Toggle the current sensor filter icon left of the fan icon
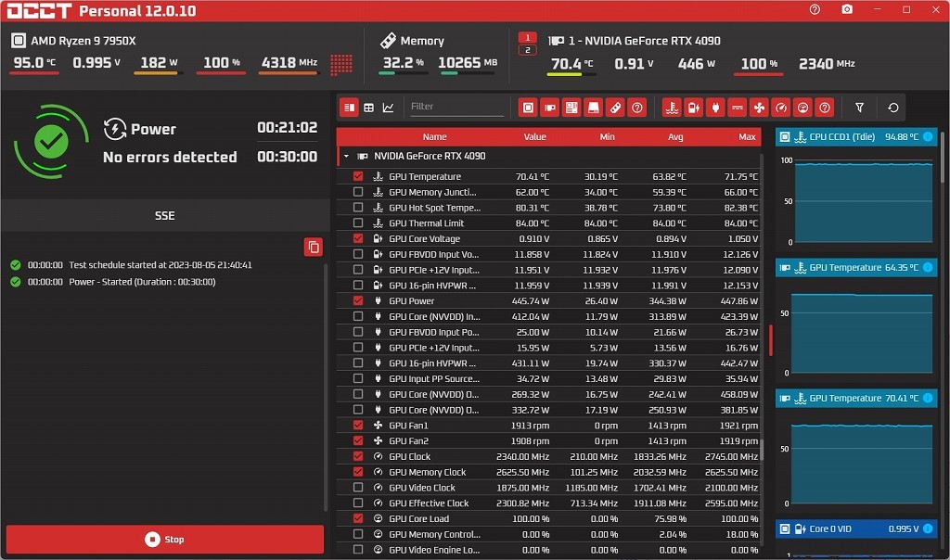The image size is (950, 560). click(x=738, y=108)
